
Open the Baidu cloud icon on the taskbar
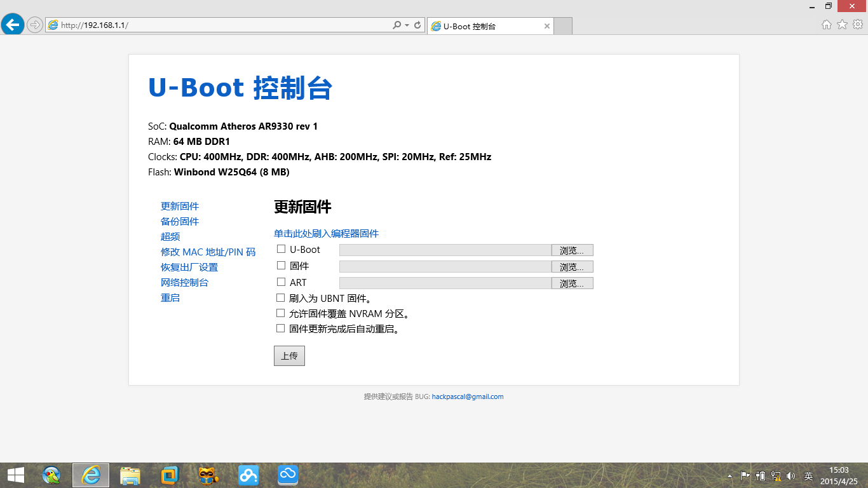tap(248, 475)
